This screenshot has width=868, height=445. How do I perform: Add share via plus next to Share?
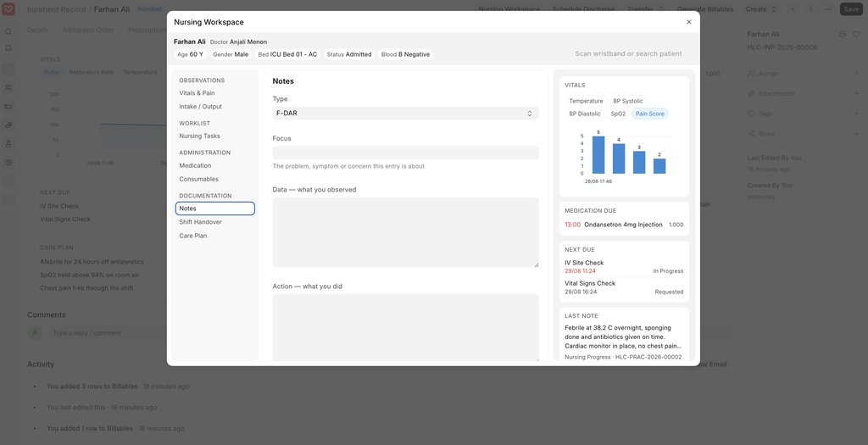(x=856, y=133)
